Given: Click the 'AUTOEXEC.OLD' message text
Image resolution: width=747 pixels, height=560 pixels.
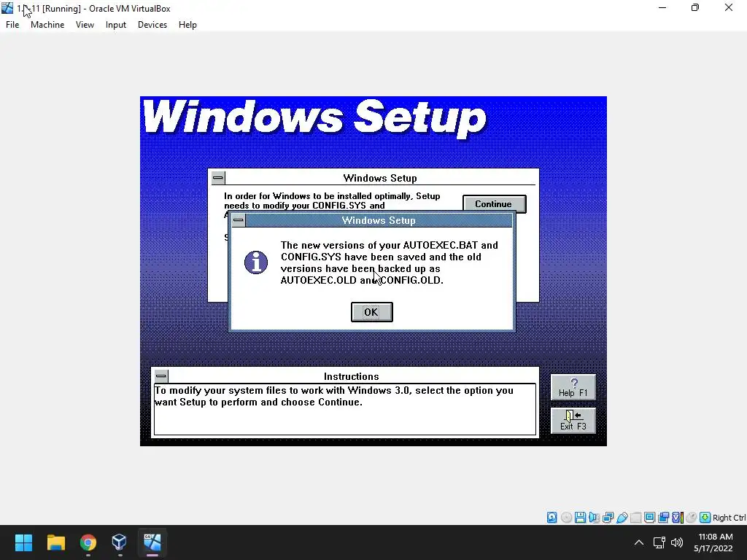Looking at the screenshot, I should click(318, 280).
